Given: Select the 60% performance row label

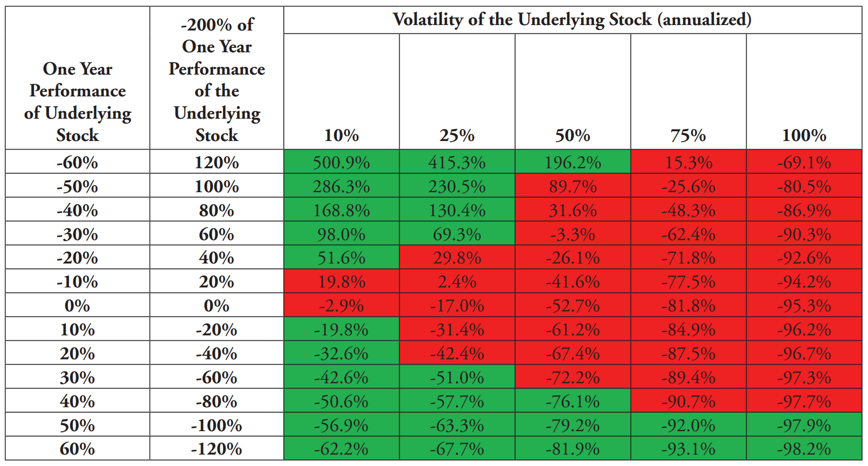Looking at the screenshot, I should click(78, 449).
